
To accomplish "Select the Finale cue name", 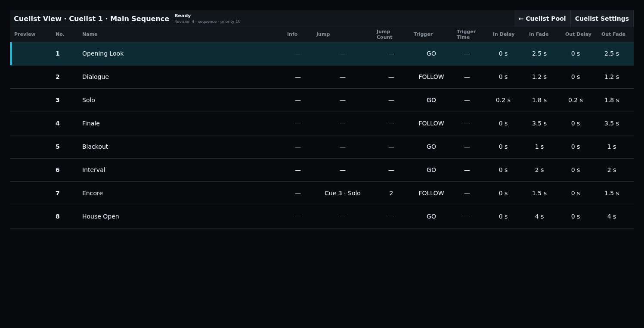I will (x=91, y=123).
